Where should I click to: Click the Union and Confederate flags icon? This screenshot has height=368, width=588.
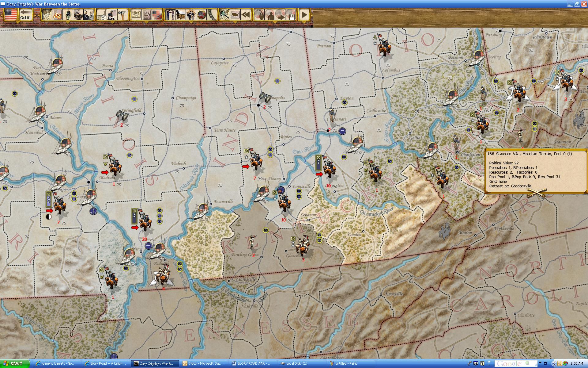[x=157, y=14]
